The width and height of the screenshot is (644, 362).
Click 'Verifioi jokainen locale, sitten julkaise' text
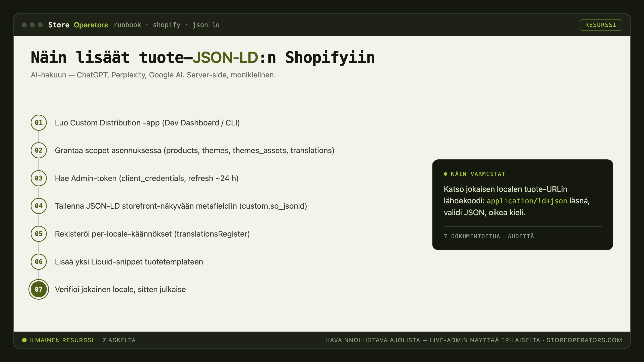[x=120, y=290]
